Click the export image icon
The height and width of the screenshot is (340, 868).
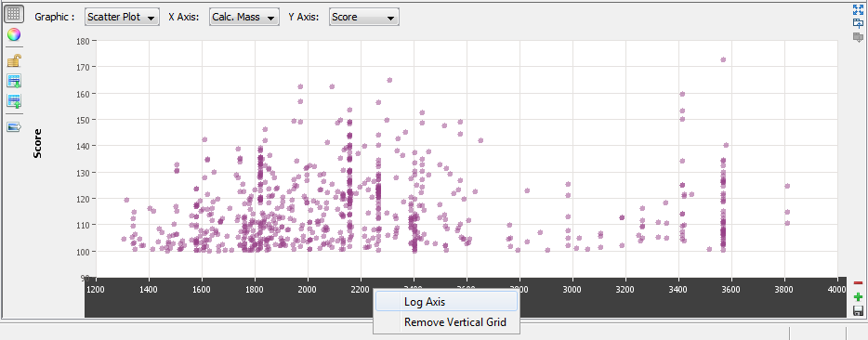click(x=14, y=127)
